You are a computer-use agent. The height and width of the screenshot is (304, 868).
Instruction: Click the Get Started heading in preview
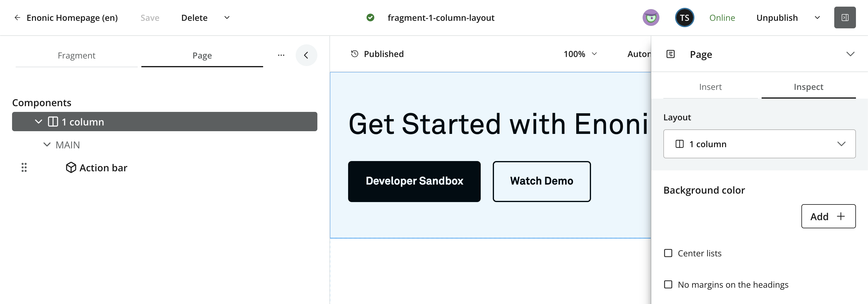click(x=498, y=124)
